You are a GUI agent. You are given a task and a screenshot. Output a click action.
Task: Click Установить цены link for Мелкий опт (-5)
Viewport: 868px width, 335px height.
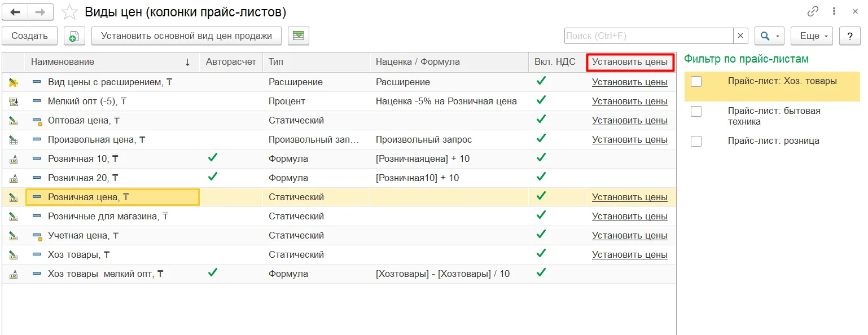click(630, 102)
